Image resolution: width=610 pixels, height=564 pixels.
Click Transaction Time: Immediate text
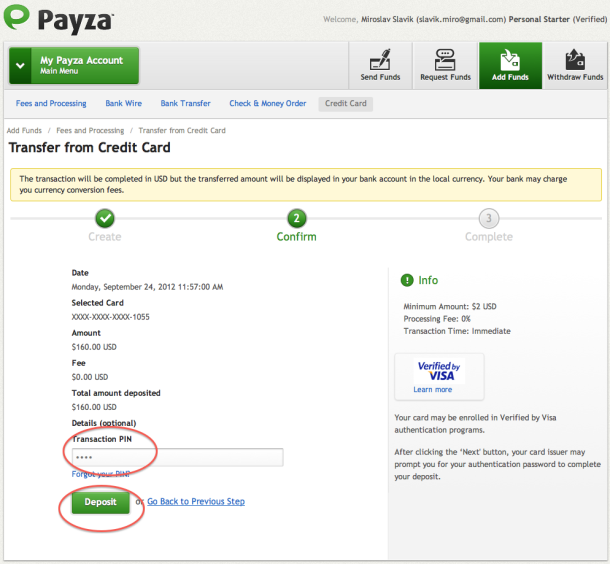(x=457, y=331)
